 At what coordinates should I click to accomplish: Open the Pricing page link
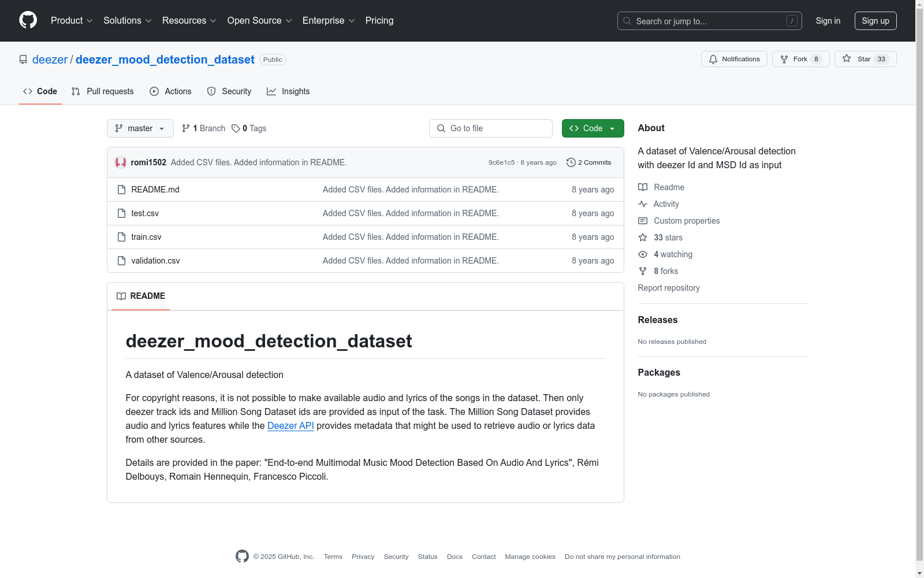pos(379,21)
